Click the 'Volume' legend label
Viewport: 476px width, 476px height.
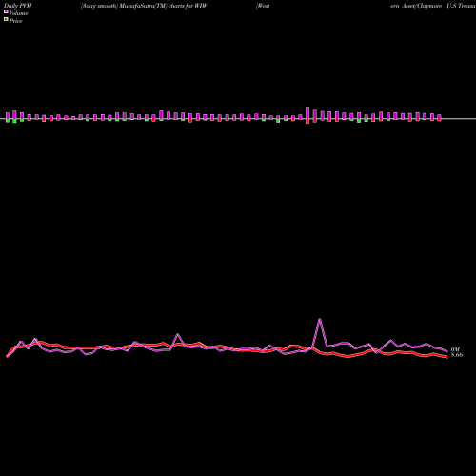[x=18, y=13]
